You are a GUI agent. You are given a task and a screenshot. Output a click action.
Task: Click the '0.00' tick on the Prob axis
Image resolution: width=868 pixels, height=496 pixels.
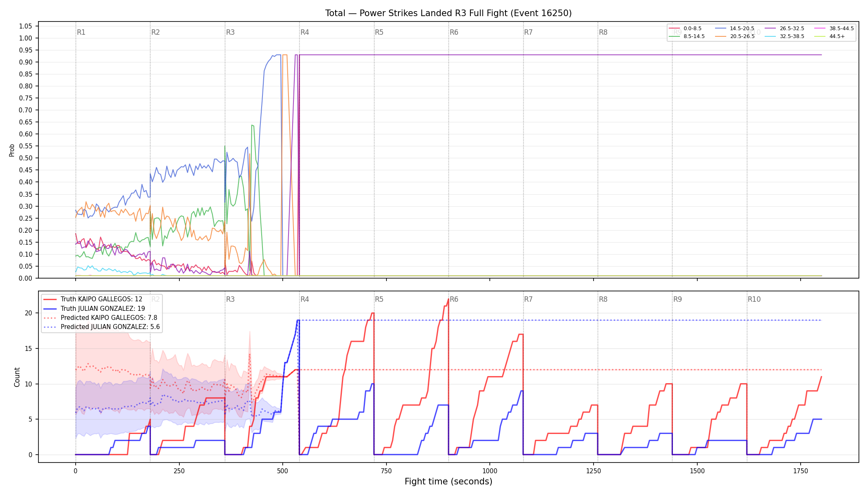[x=26, y=278]
